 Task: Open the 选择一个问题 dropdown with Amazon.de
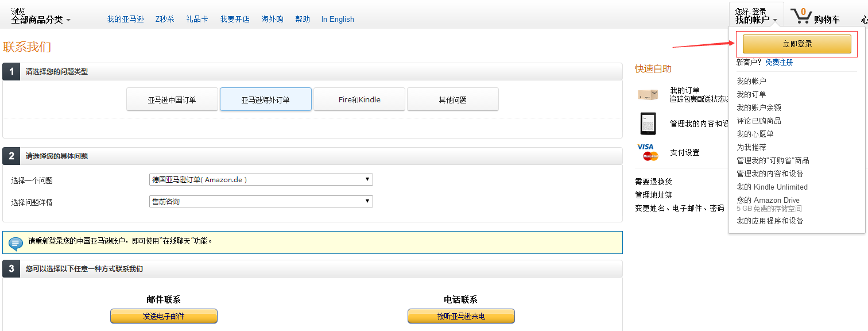coord(261,180)
